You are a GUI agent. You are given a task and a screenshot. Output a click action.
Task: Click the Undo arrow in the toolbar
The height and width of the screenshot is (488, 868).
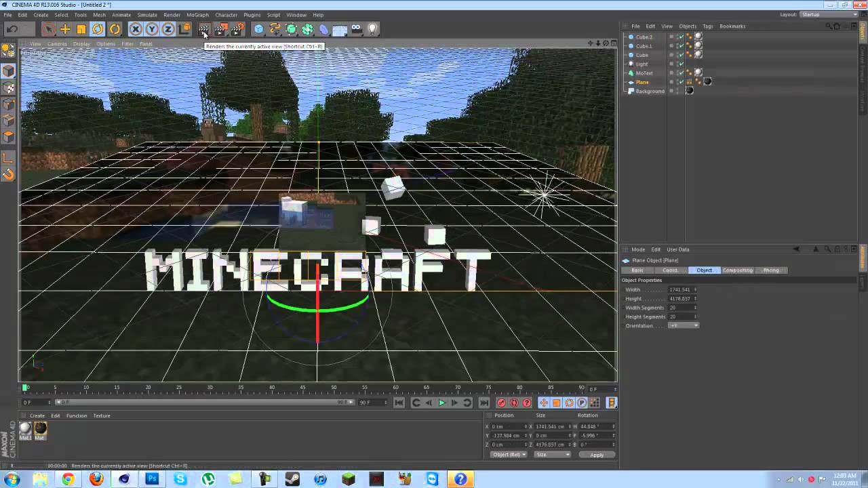pyautogui.click(x=12, y=29)
